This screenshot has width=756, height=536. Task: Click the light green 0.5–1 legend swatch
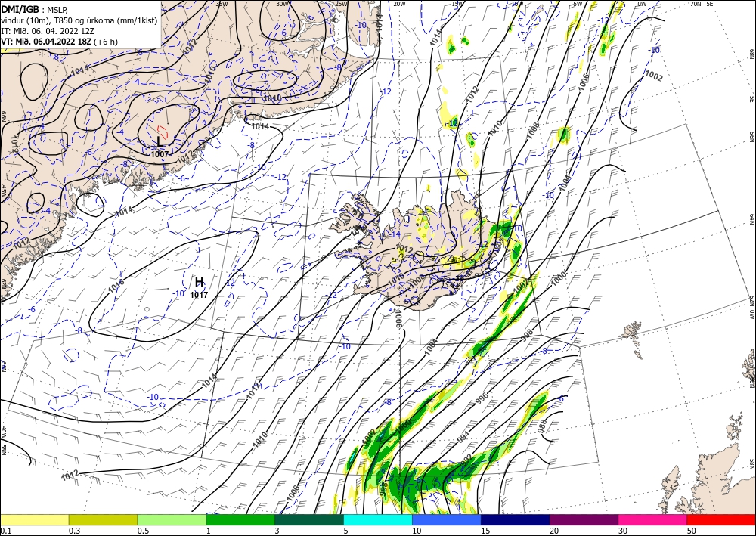pos(172,519)
